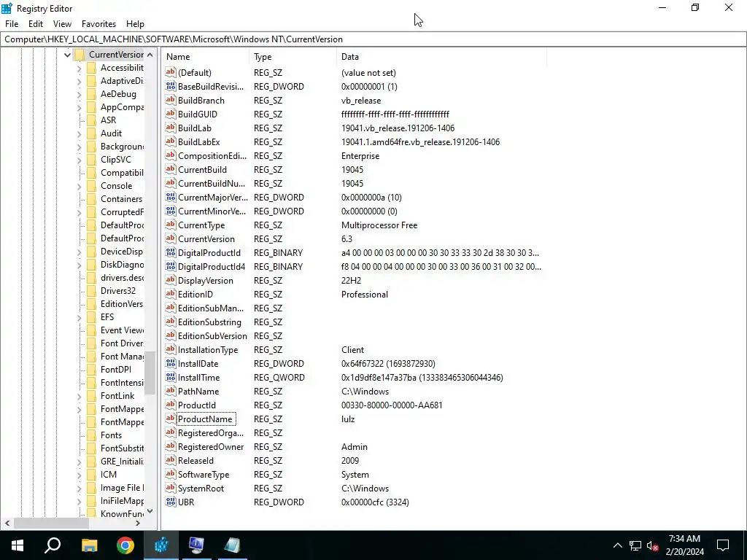The image size is (747, 560).
Task: Open the File menu
Action: tap(12, 24)
